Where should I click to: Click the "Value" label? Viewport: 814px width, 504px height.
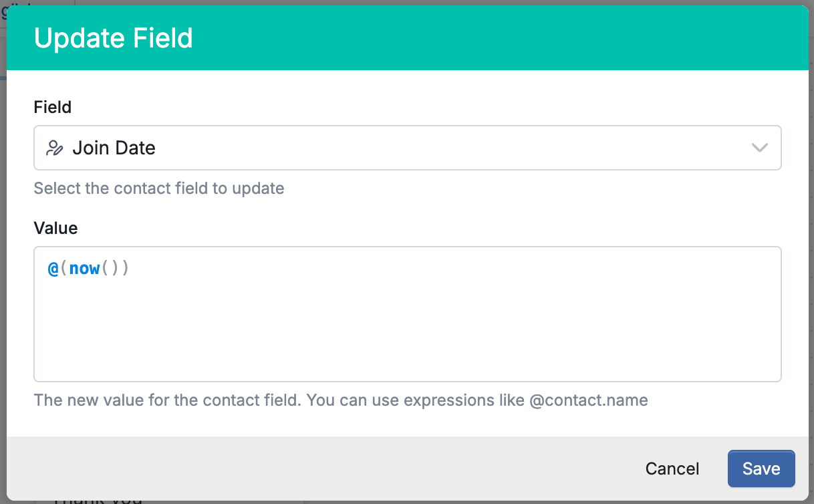pos(55,228)
